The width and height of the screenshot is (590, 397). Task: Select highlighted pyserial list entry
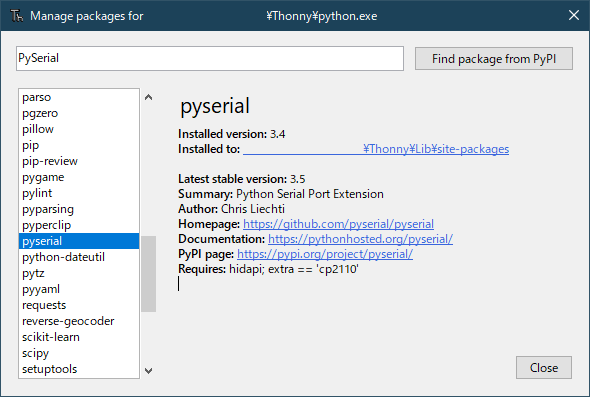tap(79, 241)
